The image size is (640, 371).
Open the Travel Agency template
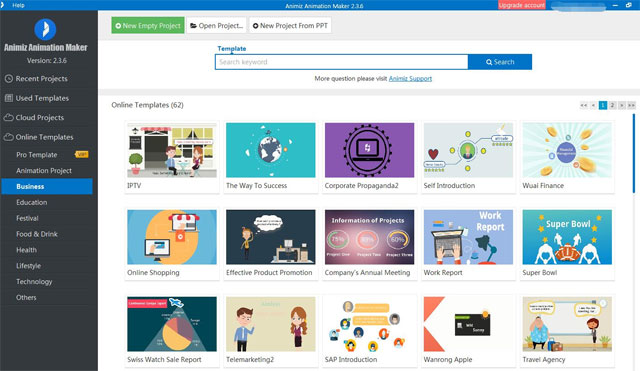[567, 324]
